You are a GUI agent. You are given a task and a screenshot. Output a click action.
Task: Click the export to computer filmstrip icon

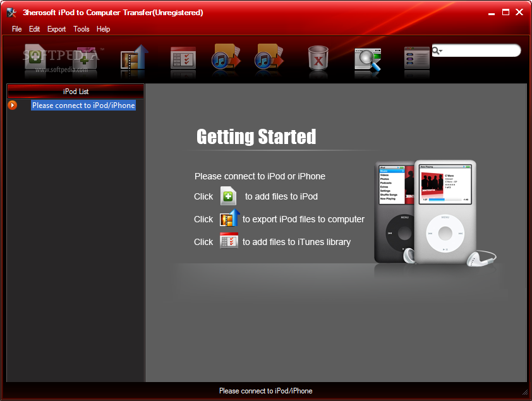(135, 57)
